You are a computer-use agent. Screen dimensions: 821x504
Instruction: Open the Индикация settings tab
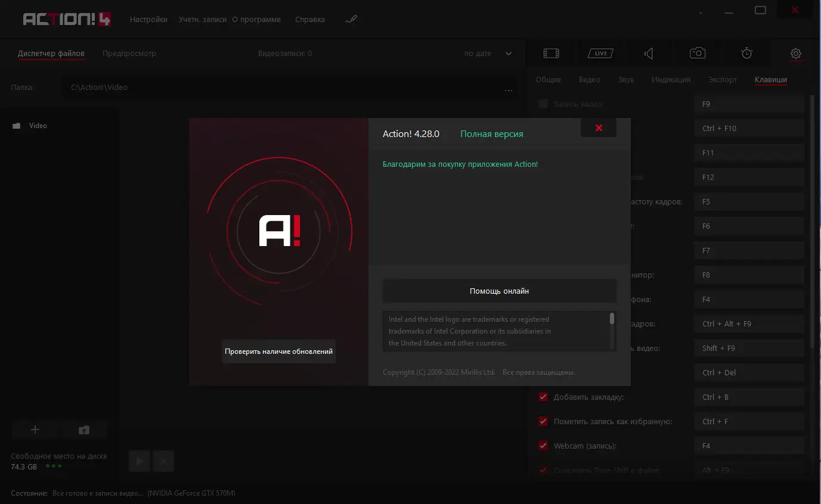click(671, 80)
